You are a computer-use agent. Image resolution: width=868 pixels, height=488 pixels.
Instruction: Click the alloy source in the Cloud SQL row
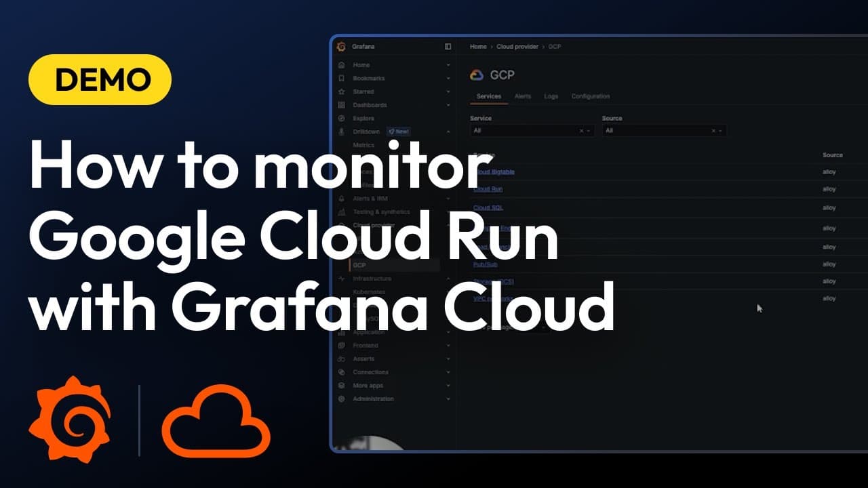829,207
